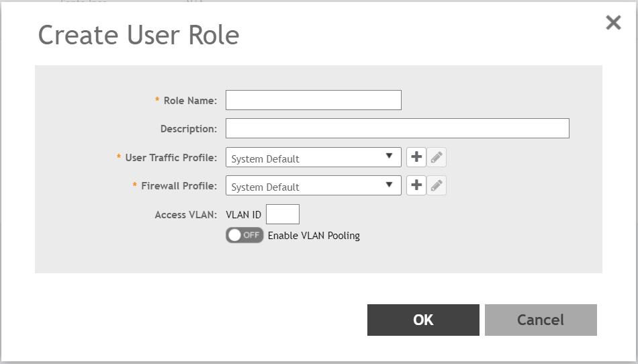This screenshot has width=638, height=364.
Task: Edit the selected User Traffic Profile pencil icon
Action: click(x=437, y=157)
